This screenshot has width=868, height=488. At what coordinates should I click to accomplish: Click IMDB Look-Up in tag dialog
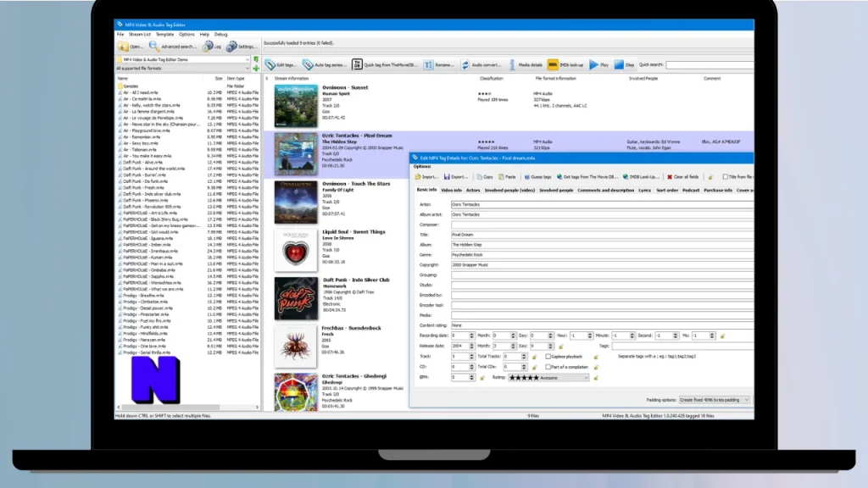641,177
